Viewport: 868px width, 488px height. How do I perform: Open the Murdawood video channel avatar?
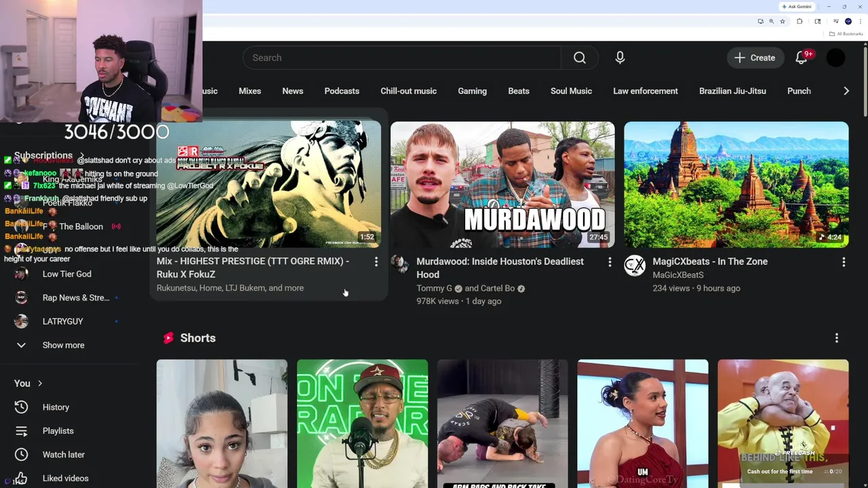click(x=400, y=264)
